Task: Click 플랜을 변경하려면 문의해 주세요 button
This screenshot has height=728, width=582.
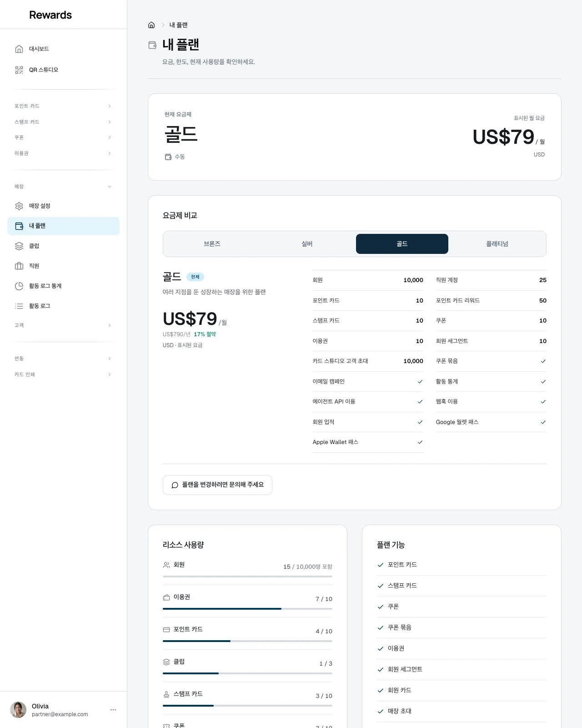Action: tap(217, 485)
